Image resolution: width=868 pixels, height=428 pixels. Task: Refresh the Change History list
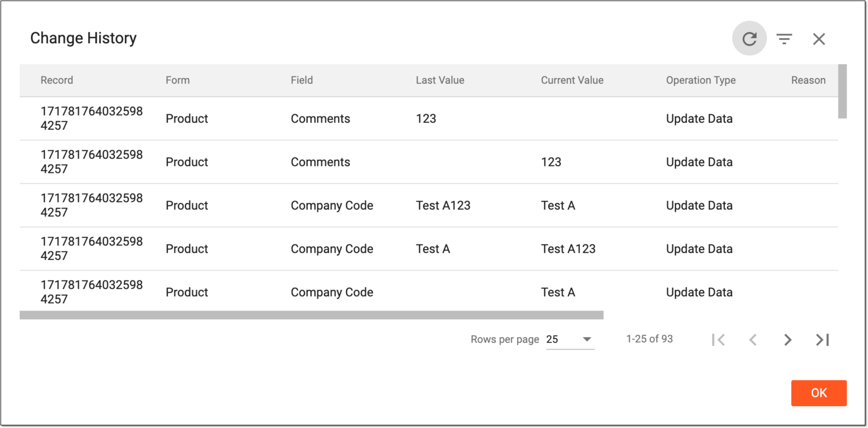749,38
